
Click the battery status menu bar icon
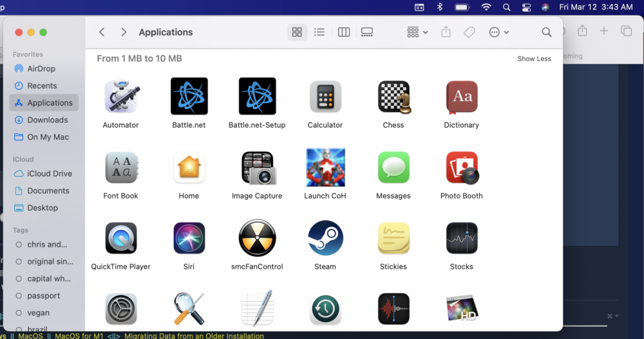[x=462, y=7]
